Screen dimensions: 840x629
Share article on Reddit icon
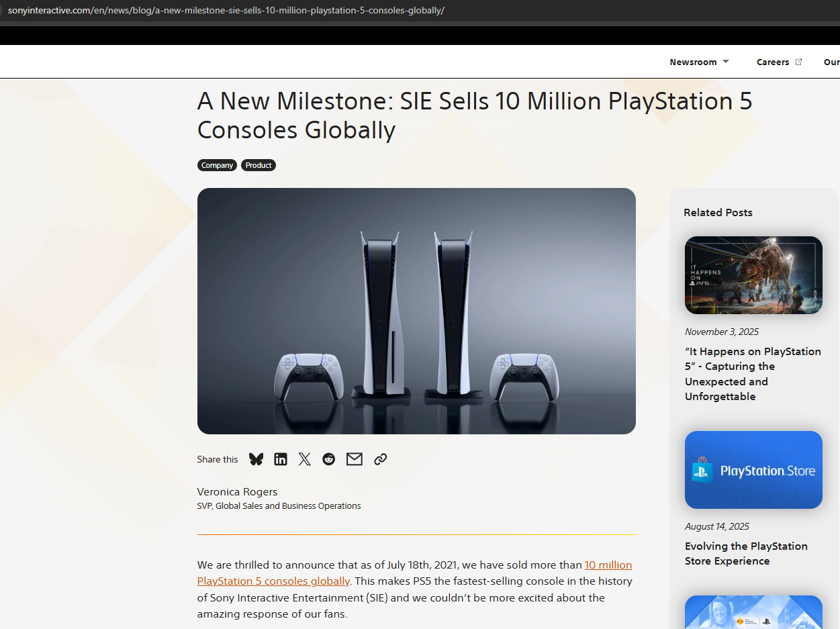(x=328, y=459)
